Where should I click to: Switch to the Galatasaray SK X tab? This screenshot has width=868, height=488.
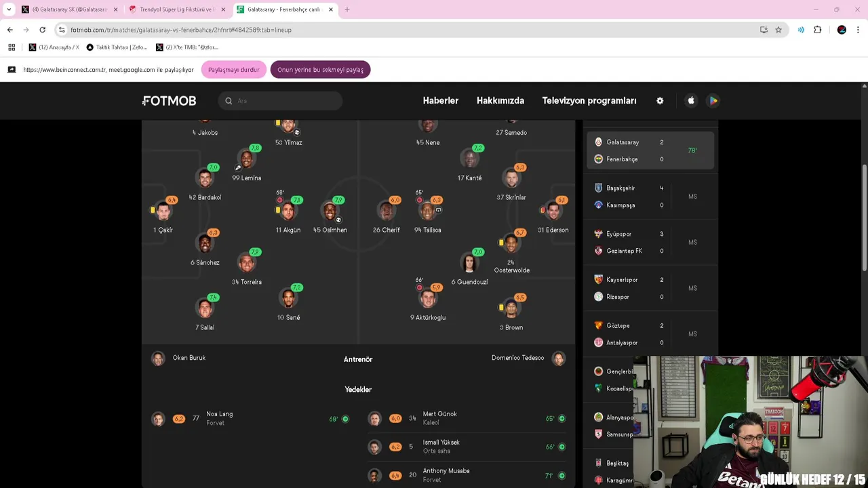tap(68, 9)
